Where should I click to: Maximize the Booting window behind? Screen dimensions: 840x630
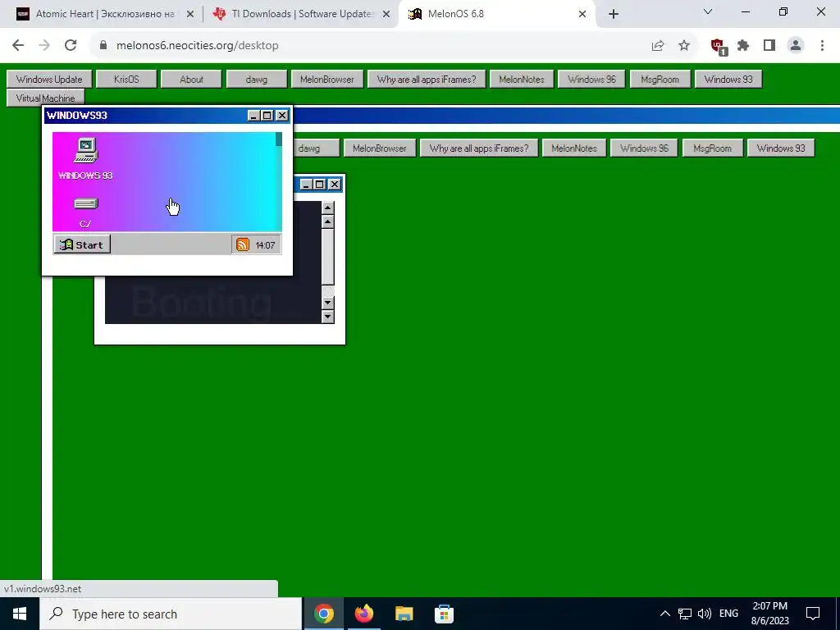click(x=320, y=185)
